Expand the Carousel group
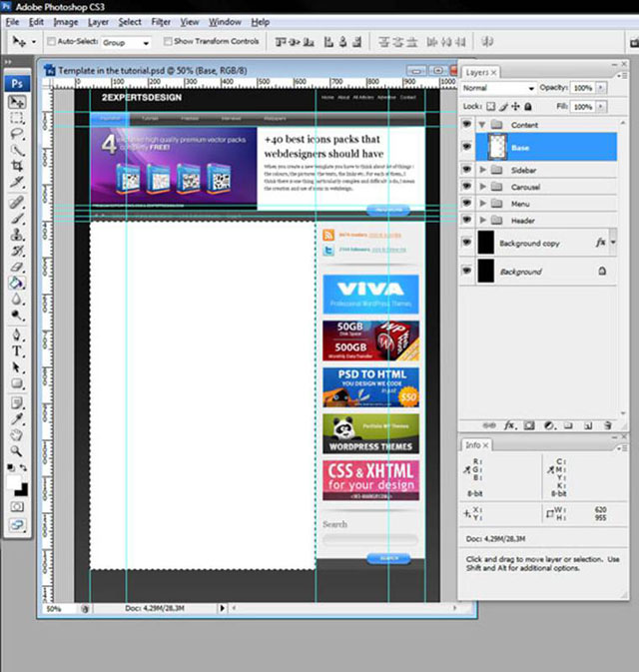Viewport: 639px width, 672px height. click(482, 187)
